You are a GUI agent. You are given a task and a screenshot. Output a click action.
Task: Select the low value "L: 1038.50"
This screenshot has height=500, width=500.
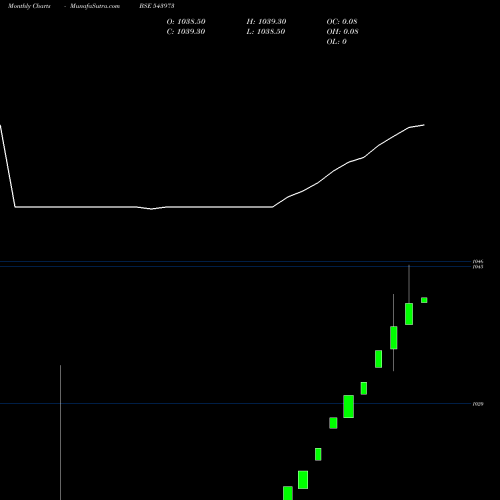266,32
